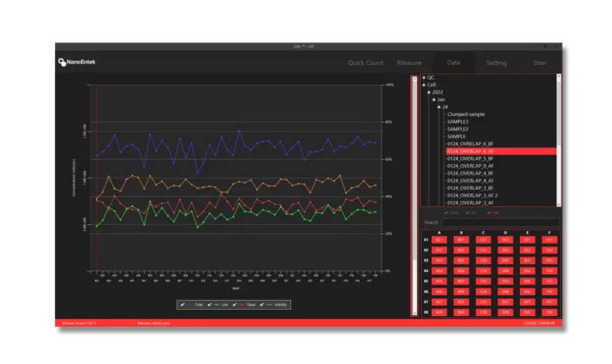612x364 pixels.
Task: Enable the Quick filter checkbox
Action: pos(446,213)
